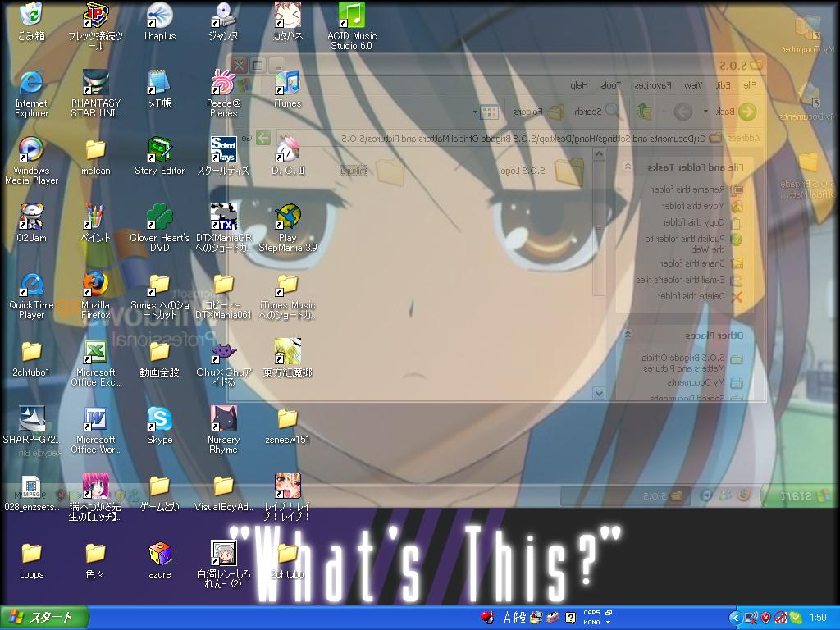This screenshot has height=630, width=840.
Task: Select the azure dice icon
Action: pos(160,560)
